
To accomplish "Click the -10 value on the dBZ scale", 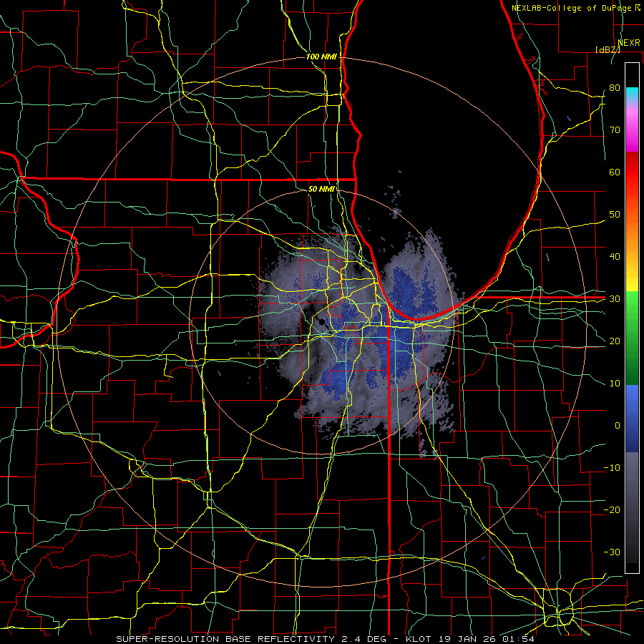I will pos(612,468).
